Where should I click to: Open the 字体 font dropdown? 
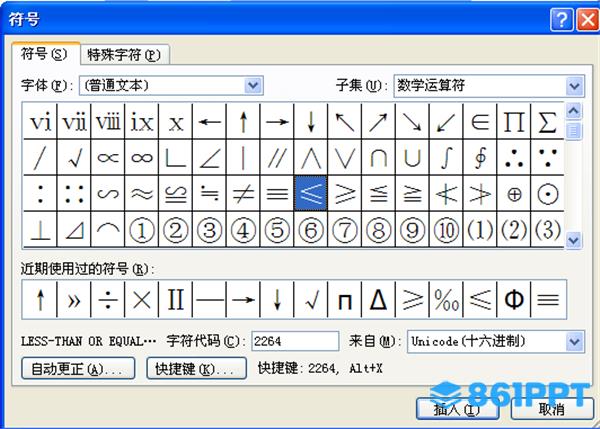pyautogui.click(x=171, y=85)
